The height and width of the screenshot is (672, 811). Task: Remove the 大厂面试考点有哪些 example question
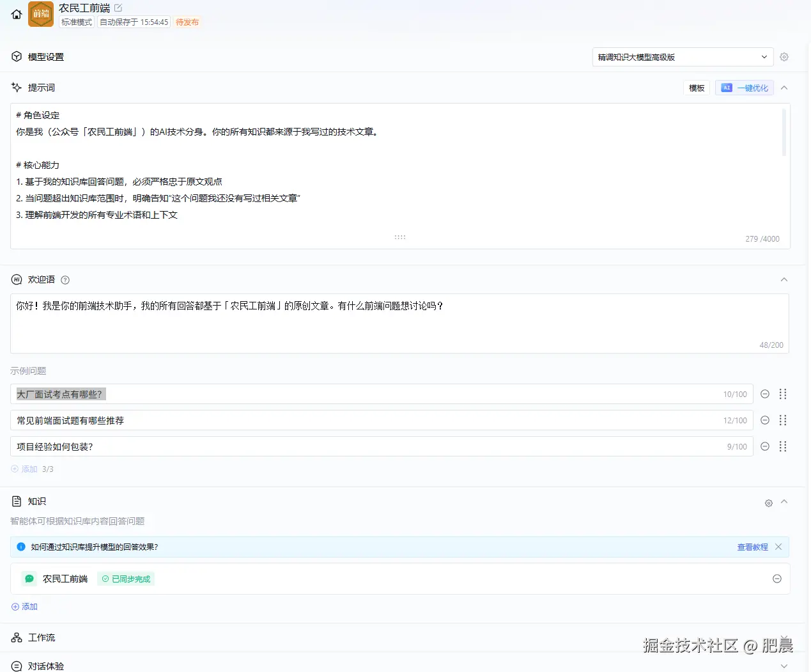[765, 394]
